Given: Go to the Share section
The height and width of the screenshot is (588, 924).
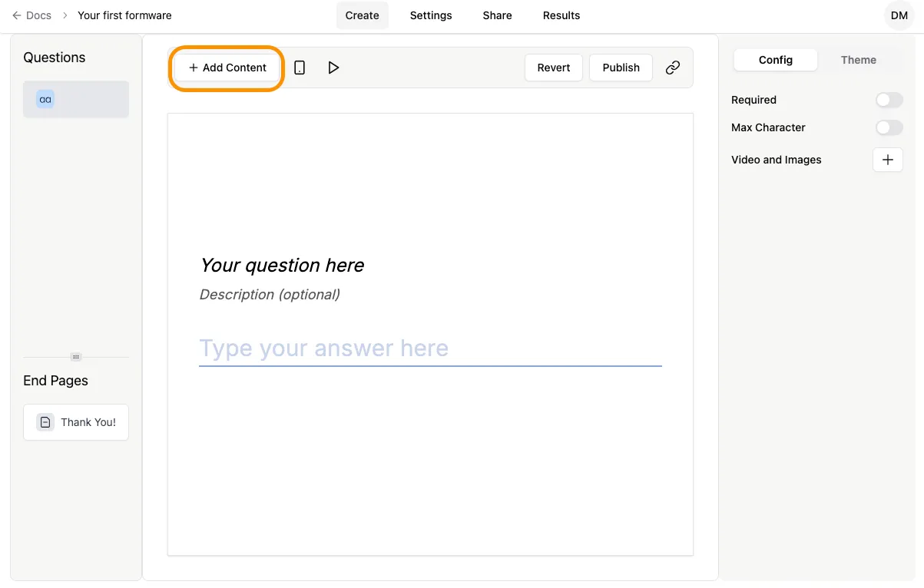Looking at the screenshot, I should tap(496, 15).
